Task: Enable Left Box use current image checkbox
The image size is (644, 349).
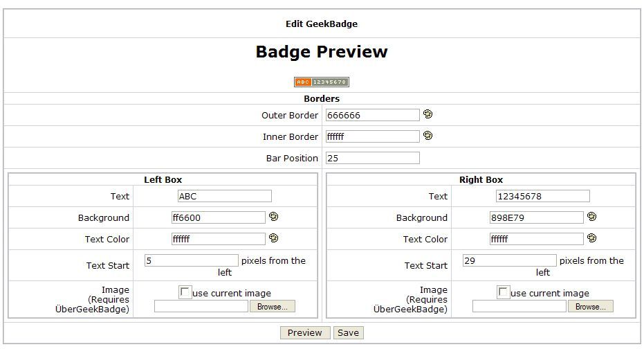Action: tap(185, 292)
